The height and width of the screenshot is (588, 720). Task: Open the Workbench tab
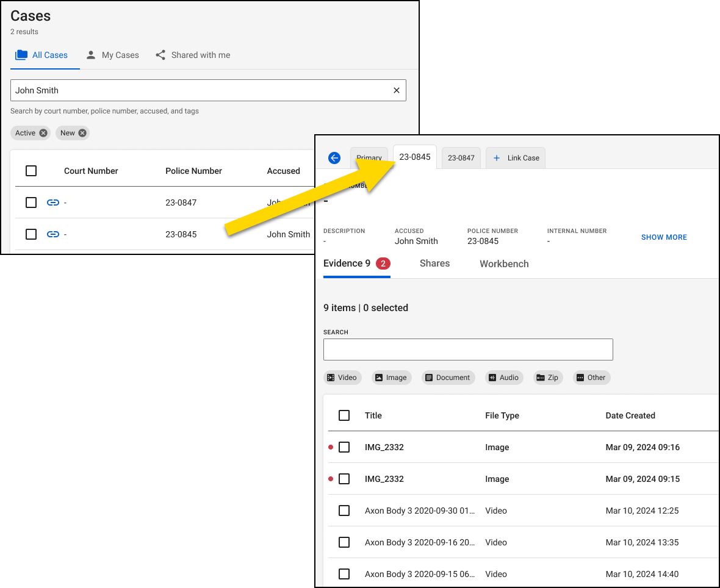point(504,264)
